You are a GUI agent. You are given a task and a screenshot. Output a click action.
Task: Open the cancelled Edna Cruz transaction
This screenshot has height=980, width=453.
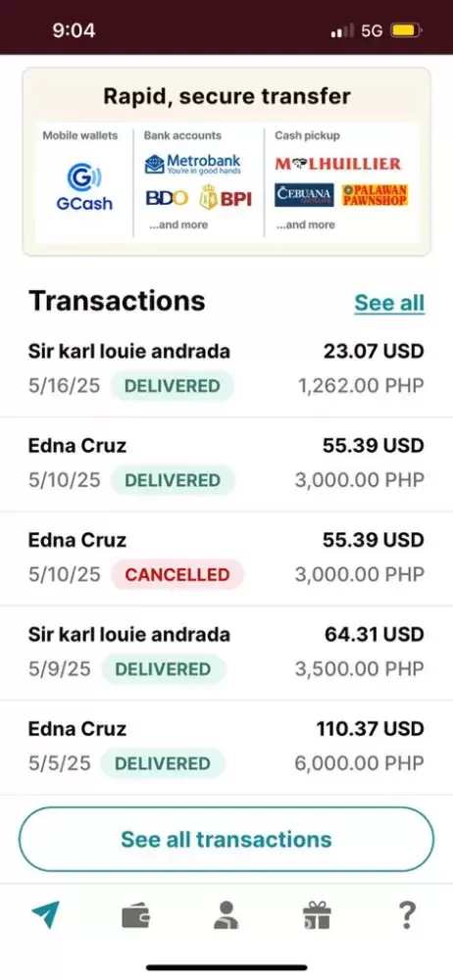click(226, 559)
